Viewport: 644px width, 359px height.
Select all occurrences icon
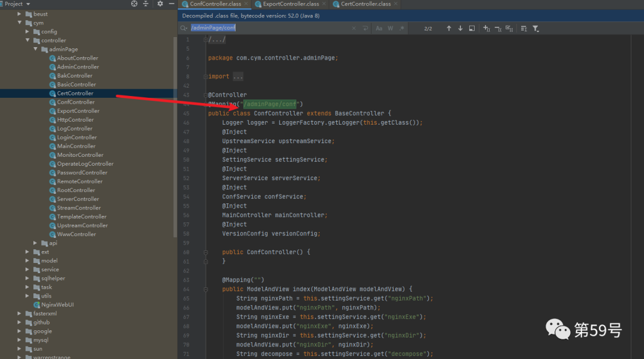tap(509, 29)
